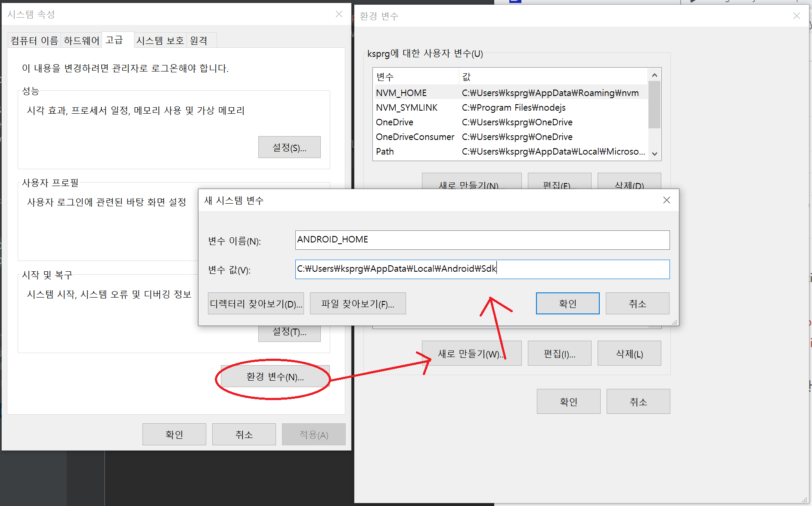Select the Path user variable row
Image resolution: width=812 pixels, height=506 pixels.
click(x=510, y=151)
